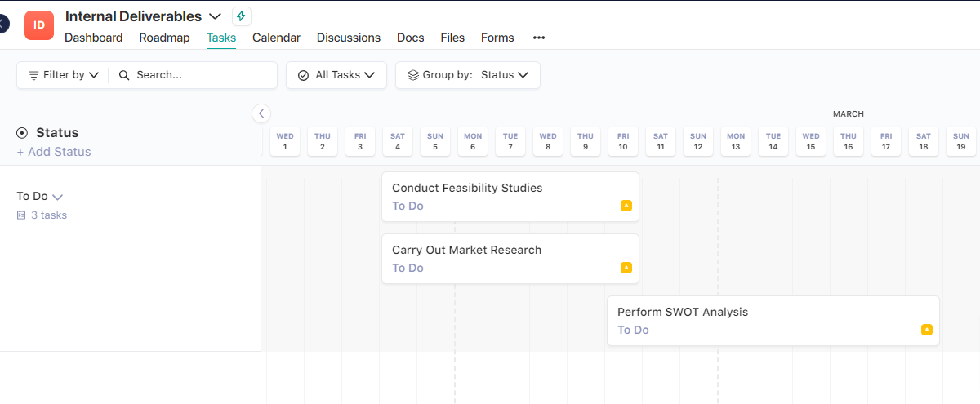Viewport: 980px width, 404px height.
Task: Switch to the Roadmap tab
Action: pos(164,38)
